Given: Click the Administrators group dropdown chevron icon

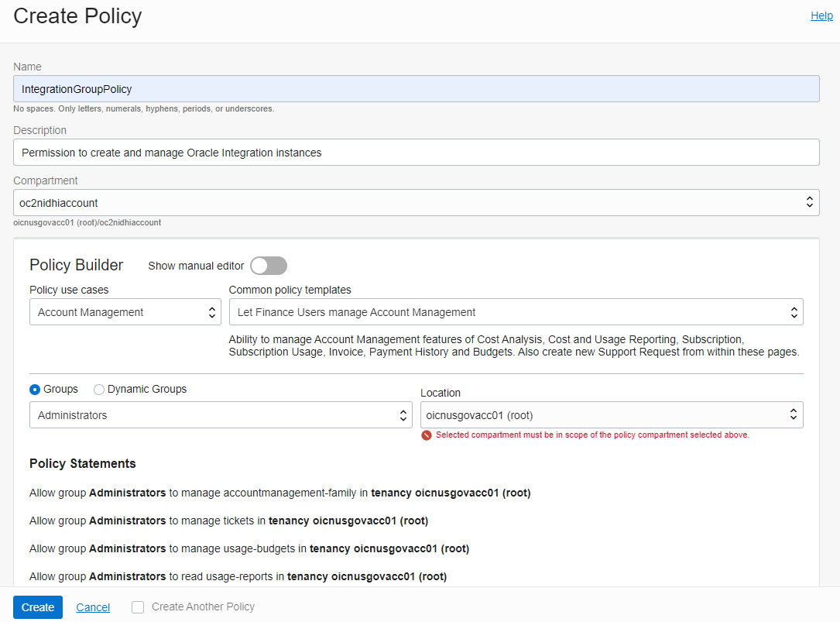Looking at the screenshot, I should click(x=403, y=414).
